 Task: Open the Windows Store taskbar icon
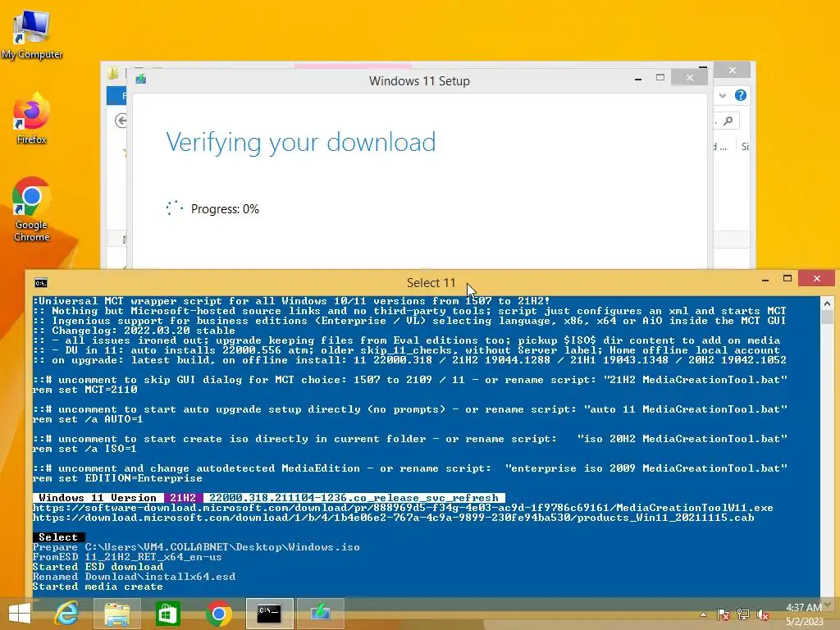[167, 614]
